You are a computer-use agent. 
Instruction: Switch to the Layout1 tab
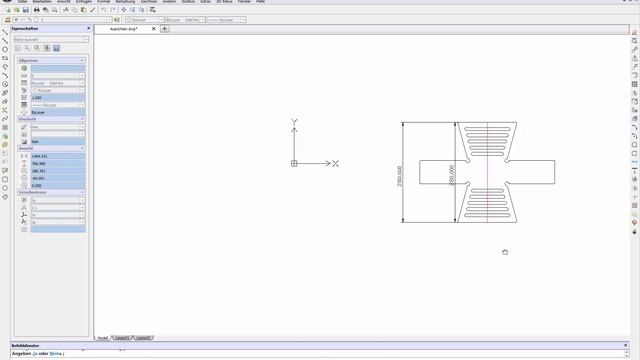point(122,338)
